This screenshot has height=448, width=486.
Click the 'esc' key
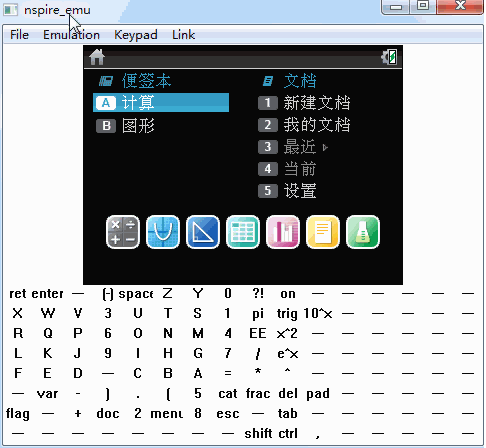tap(228, 414)
